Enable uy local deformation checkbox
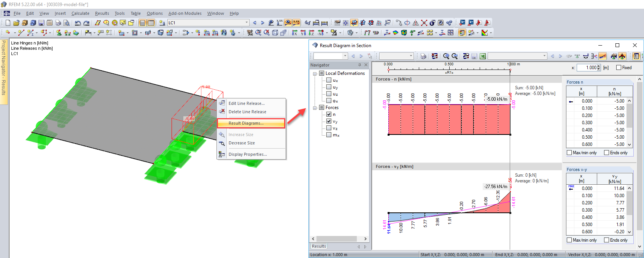The height and width of the screenshot is (258, 644). [x=329, y=87]
